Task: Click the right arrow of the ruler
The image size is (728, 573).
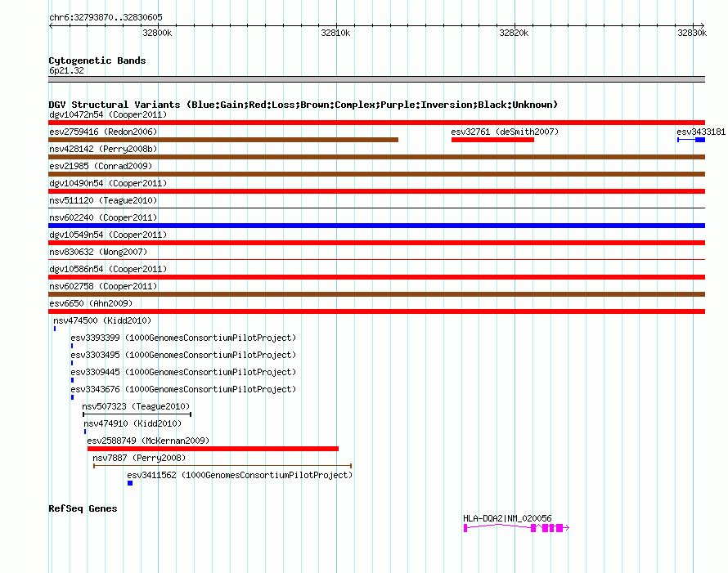Action: (702, 25)
